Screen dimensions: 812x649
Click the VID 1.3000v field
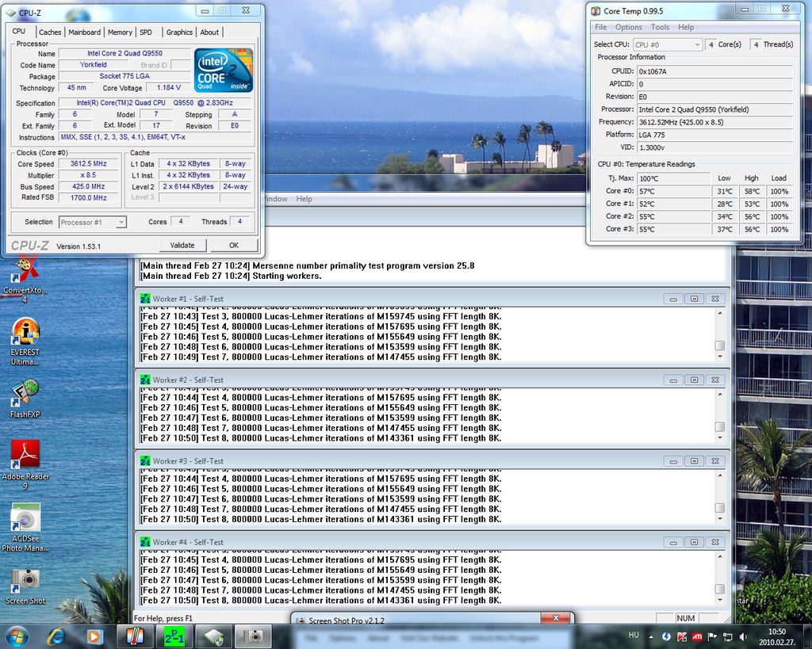(x=714, y=147)
